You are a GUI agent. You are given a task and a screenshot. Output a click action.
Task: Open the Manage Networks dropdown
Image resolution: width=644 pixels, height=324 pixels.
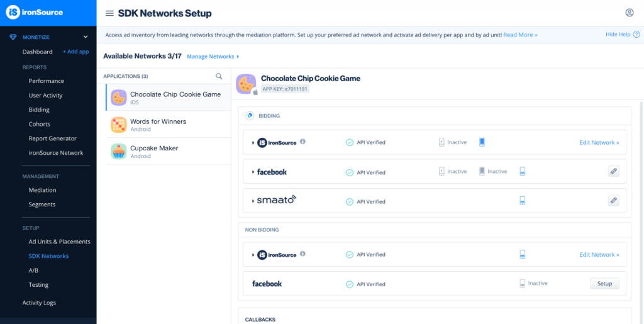(x=213, y=57)
